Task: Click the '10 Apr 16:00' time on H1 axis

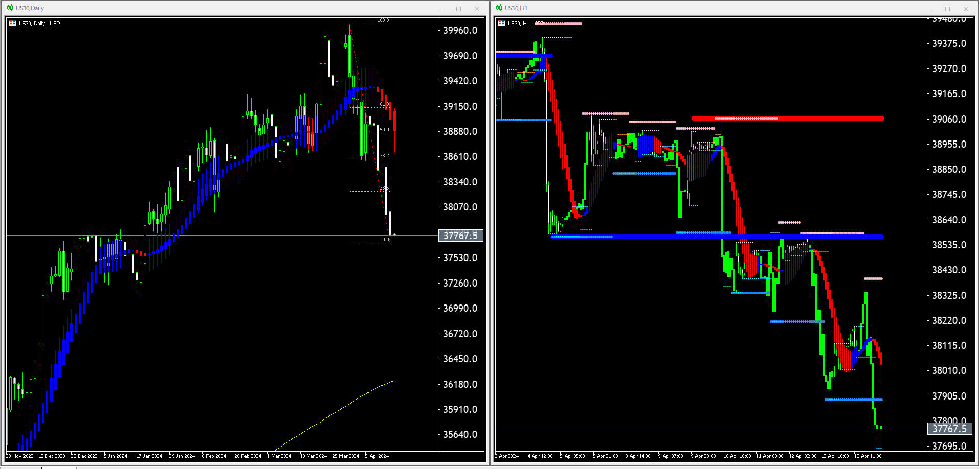Action: [x=738, y=456]
